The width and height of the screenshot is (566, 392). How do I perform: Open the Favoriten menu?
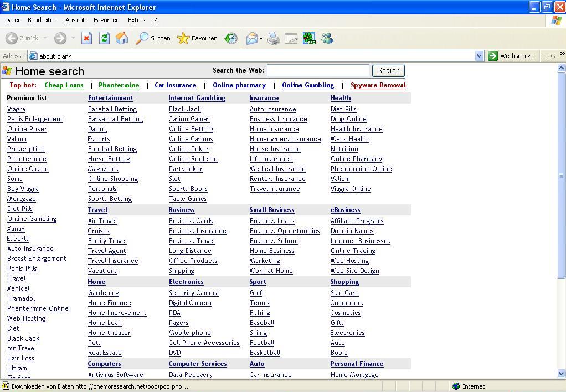pyautogui.click(x=106, y=20)
